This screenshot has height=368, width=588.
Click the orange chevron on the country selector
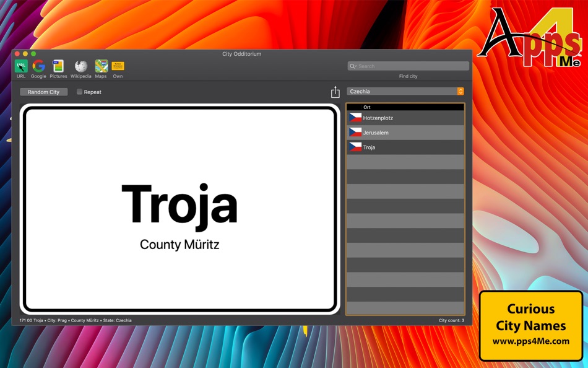[x=460, y=90]
